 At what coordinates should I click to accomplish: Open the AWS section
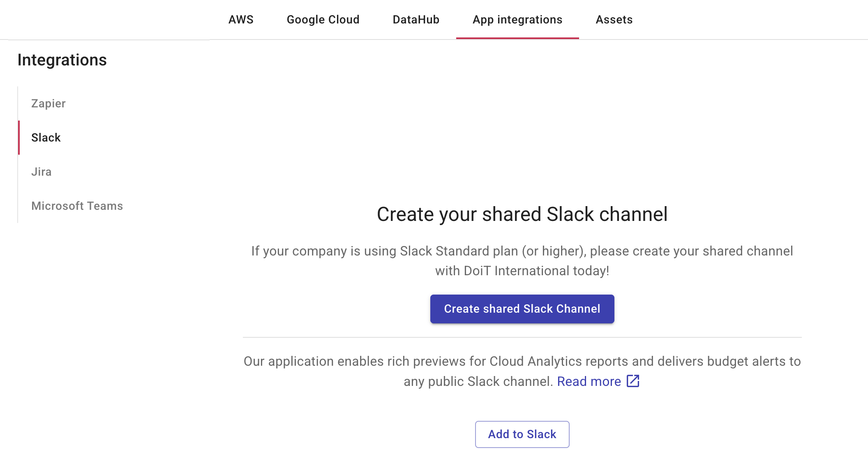coord(241,19)
